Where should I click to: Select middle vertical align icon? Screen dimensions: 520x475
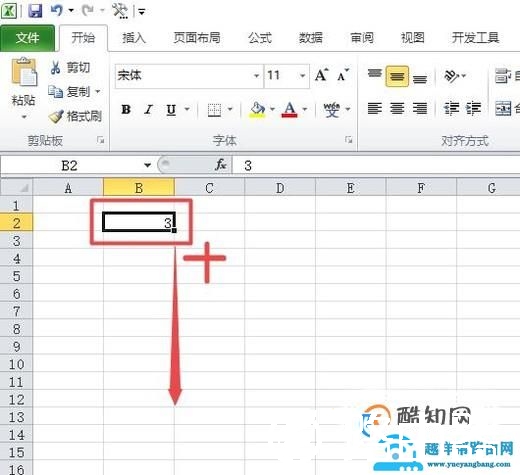pyautogui.click(x=397, y=76)
